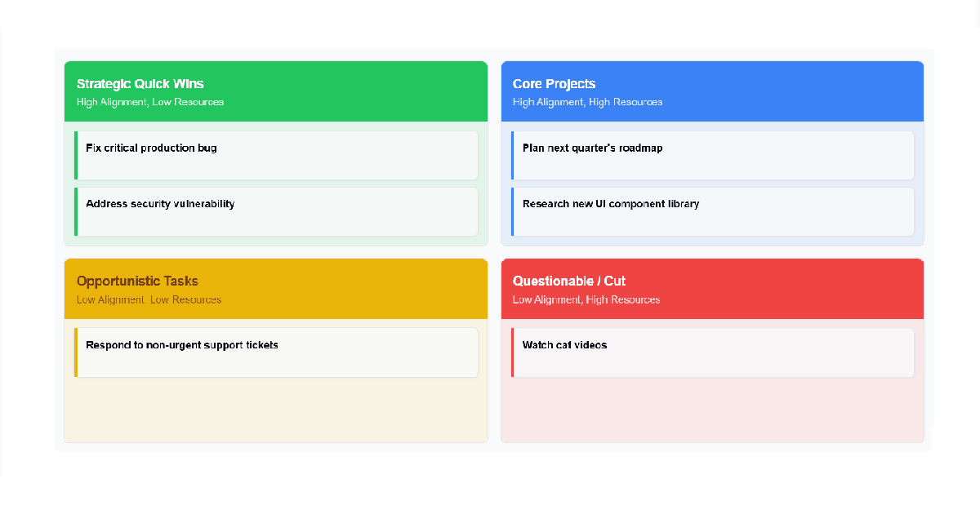This screenshot has height=514, width=980.
Task: Click the Opportunistic Tasks heading
Action: click(x=137, y=281)
